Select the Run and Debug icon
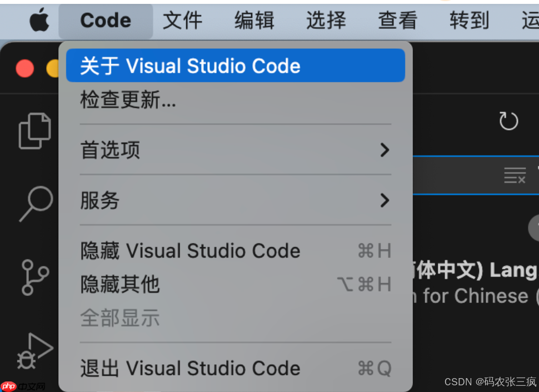 click(34, 350)
